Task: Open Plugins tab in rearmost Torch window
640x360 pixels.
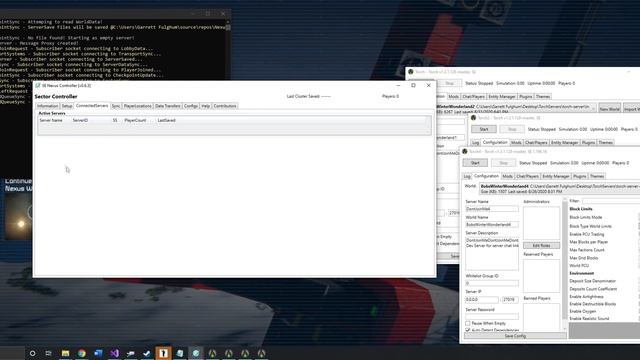Action: (x=525, y=97)
